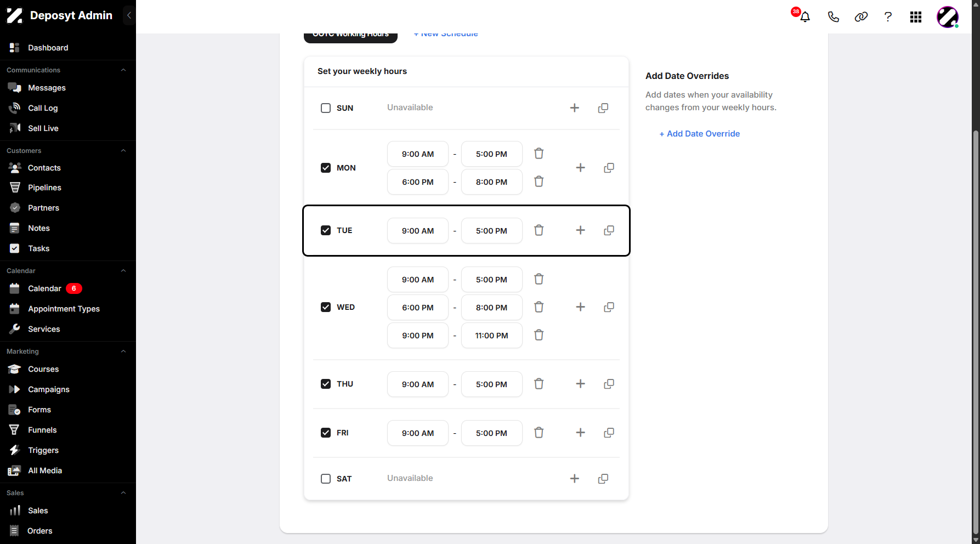
Task: Add another time slot to Tuesday
Action: point(581,230)
